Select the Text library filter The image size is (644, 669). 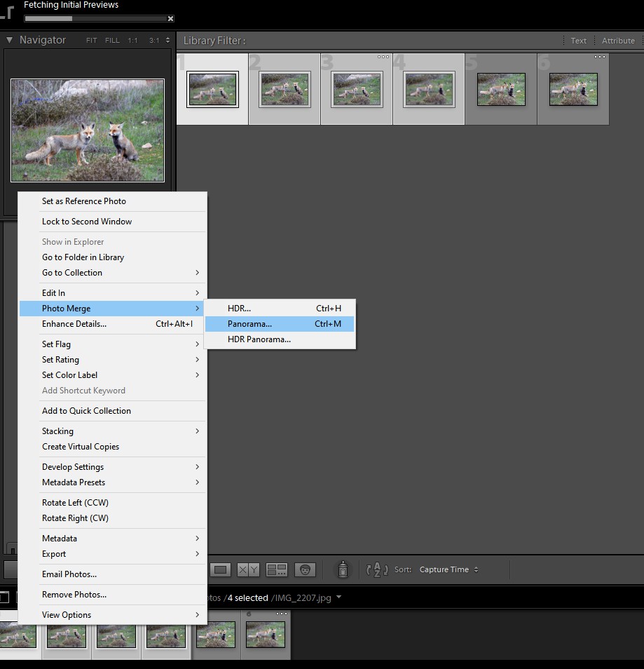coord(578,41)
